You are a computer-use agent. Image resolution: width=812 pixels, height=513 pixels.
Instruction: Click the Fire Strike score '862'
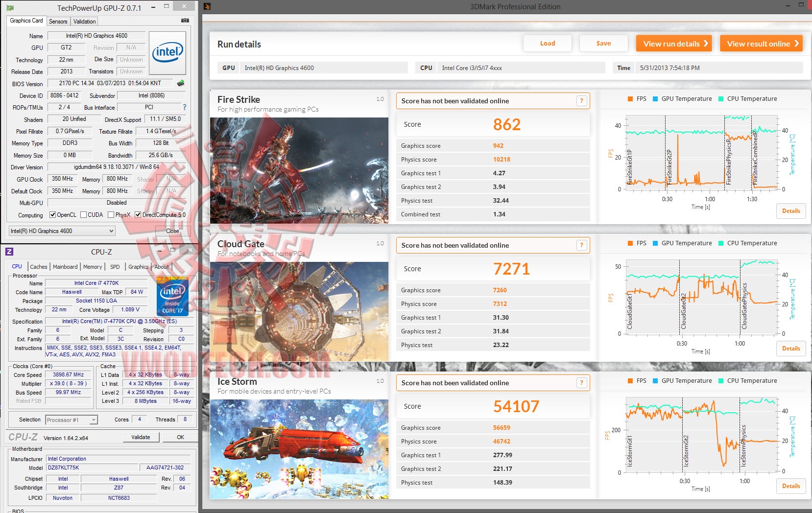point(507,124)
